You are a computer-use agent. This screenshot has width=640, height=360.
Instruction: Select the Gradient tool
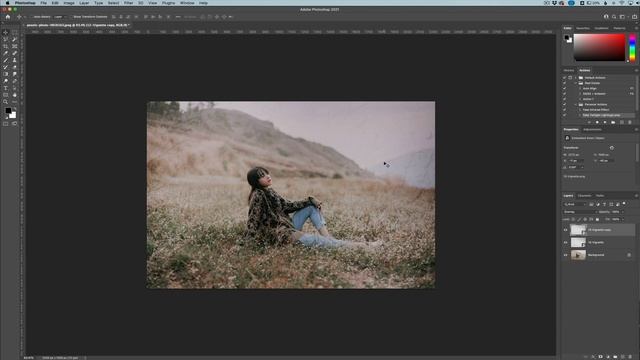point(6,74)
